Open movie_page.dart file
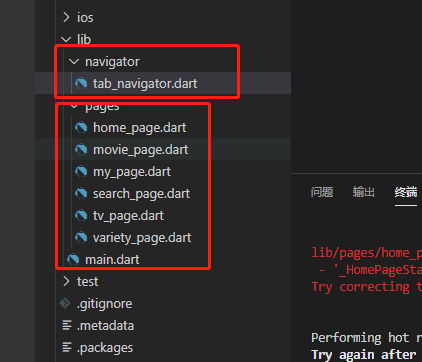 coord(141,149)
